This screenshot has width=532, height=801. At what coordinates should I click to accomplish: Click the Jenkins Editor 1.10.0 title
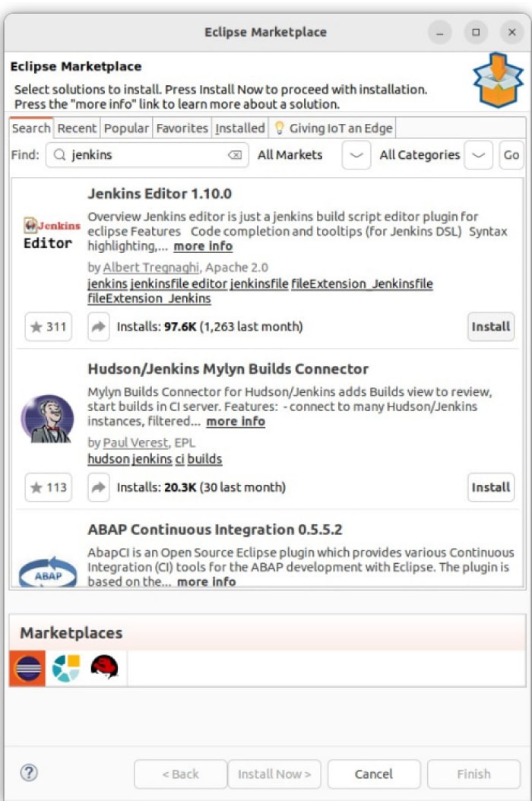[x=160, y=194]
